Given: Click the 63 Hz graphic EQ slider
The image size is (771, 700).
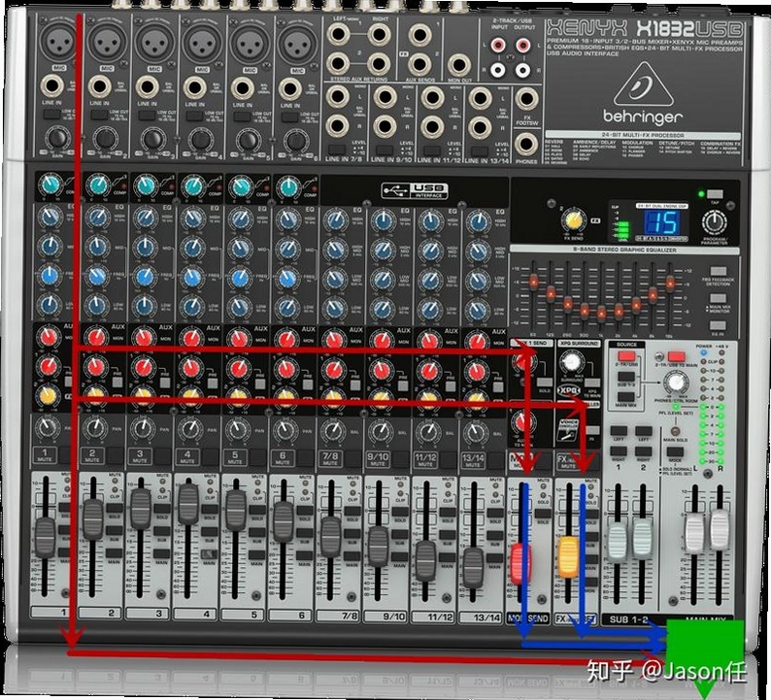Looking at the screenshot, I should 533,283.
